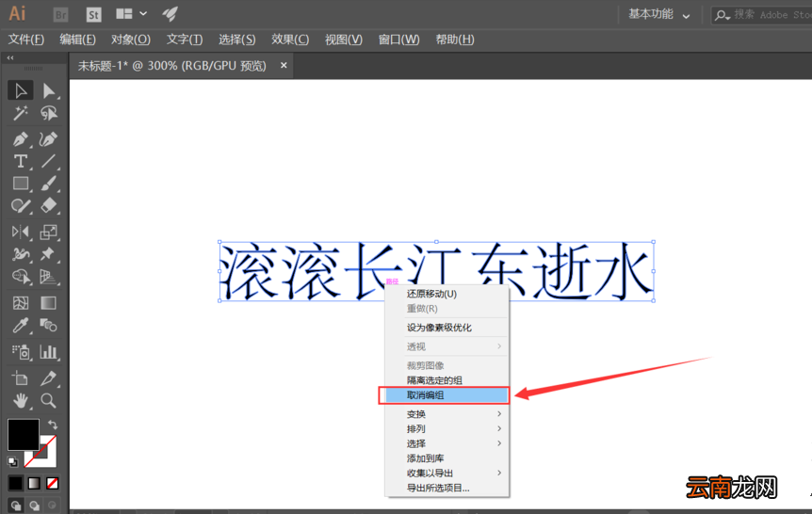The width and height of the screenshot is (812, 514).
Task: Open the 文件(F) menu
Action: 25,40
